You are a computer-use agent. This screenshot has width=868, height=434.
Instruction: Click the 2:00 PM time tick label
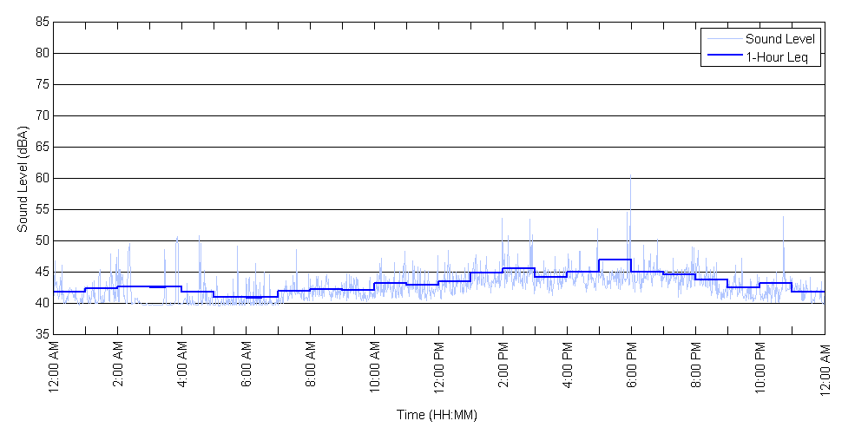coord(503,368)
